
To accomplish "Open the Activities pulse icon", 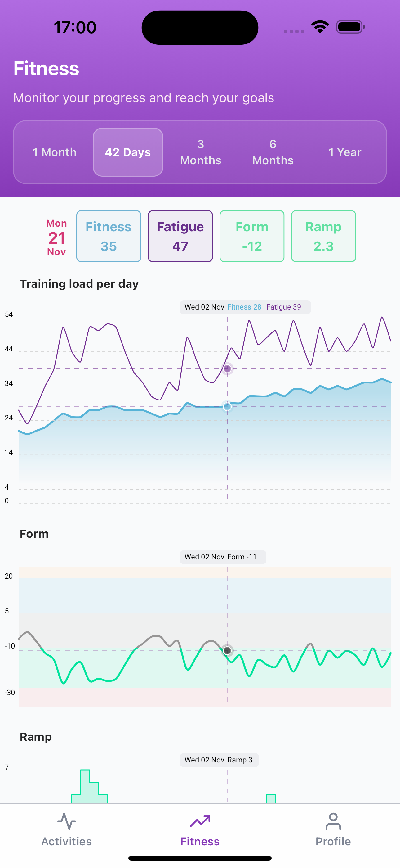I will coord(67,821).
